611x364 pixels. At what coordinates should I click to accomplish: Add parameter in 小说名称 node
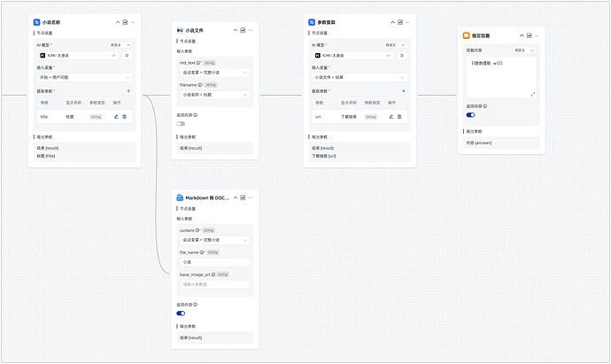point(128,91)
